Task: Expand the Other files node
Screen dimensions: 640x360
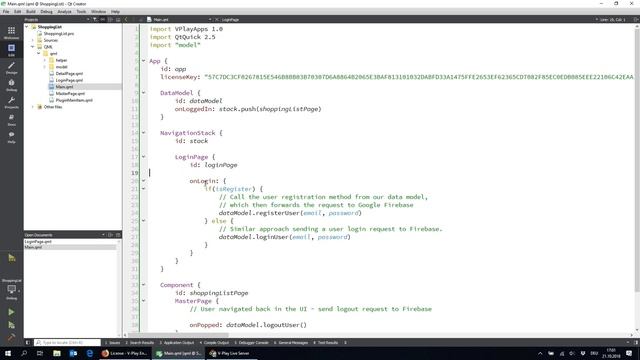Action: tap(33, 107)
